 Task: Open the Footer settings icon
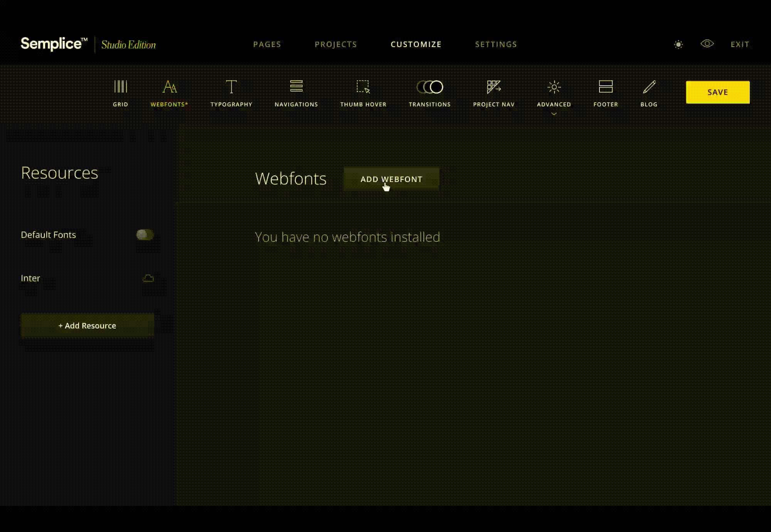click(x=605, y=87)
